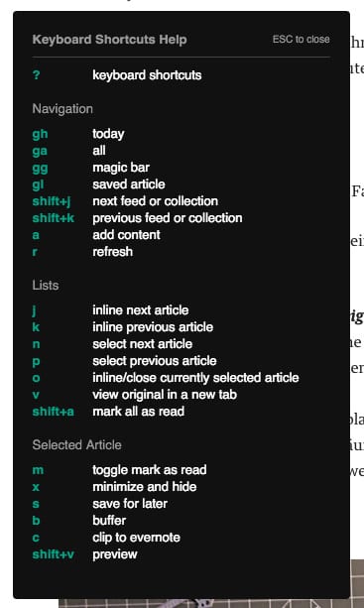Click the Selected Article section heading

pyautogui.click(x=76, y=444)
